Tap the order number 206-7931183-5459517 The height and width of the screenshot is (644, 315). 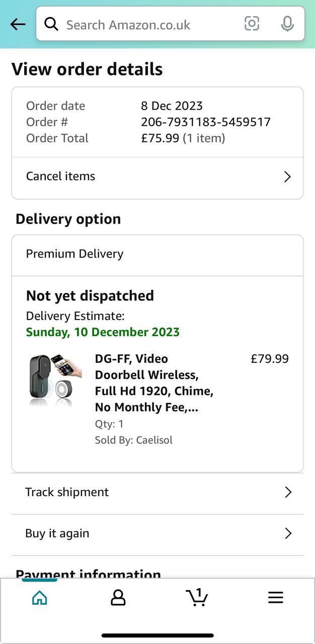[x=206, y=122]
